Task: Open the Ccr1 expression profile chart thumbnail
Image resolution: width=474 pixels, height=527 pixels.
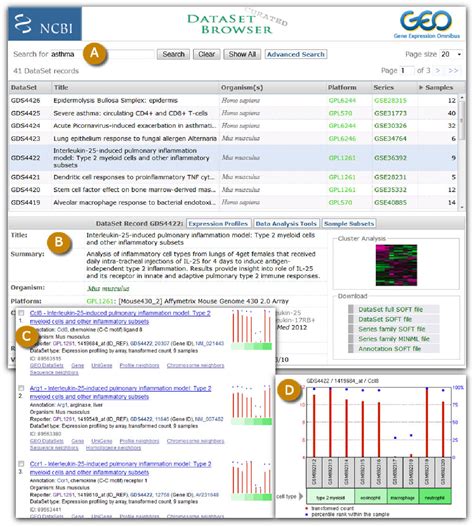Action: (251, 481)
